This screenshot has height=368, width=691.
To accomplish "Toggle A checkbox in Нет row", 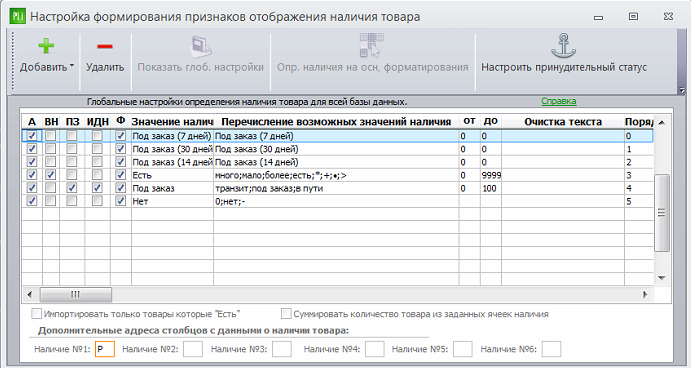I will click(32, 201).
